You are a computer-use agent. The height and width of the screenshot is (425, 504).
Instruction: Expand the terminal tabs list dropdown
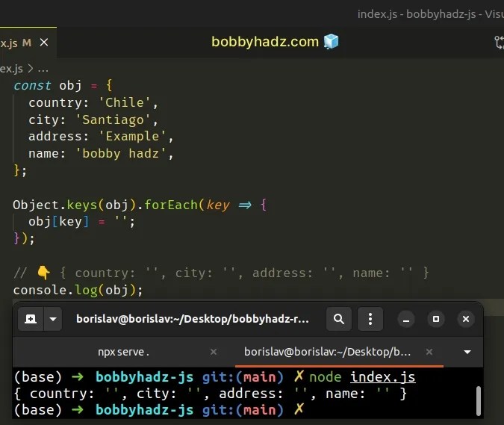[467, 352]
